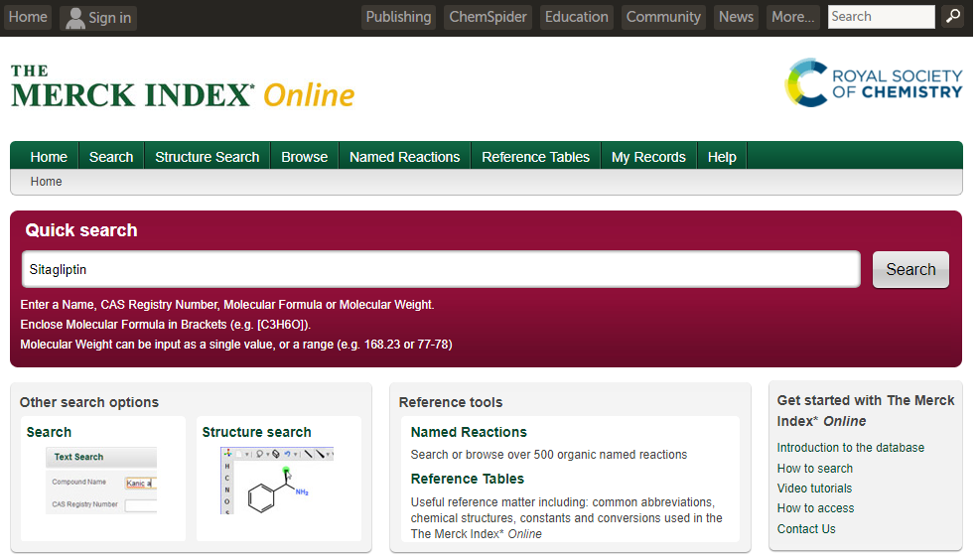Select Home in the green navigation bar

(49, 157)
